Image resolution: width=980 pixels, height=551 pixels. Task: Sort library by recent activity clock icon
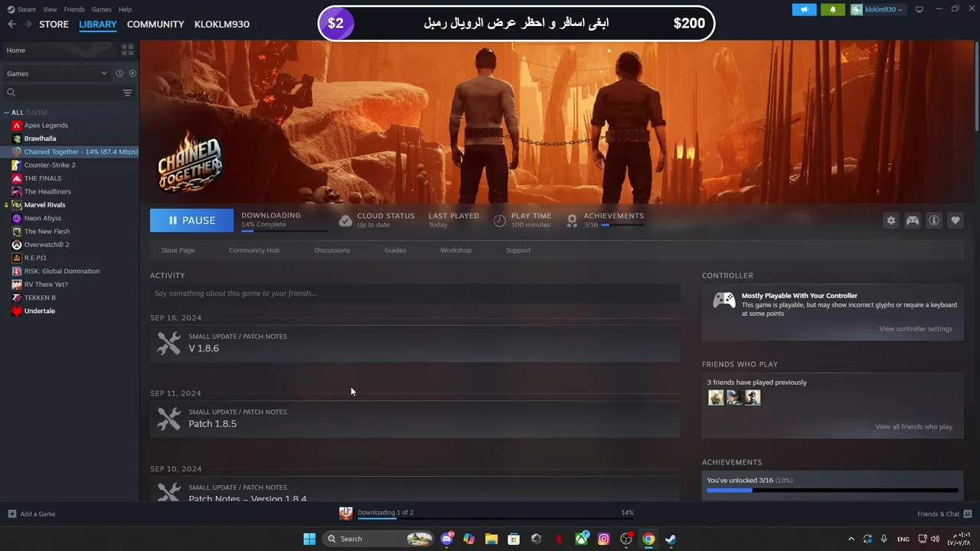[x=119, y=73]
